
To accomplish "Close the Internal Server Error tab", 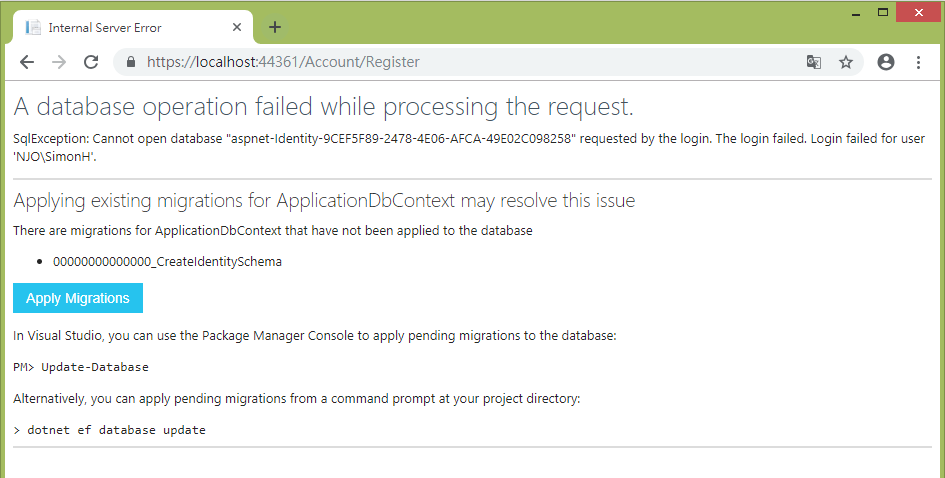I will (237, 27).
